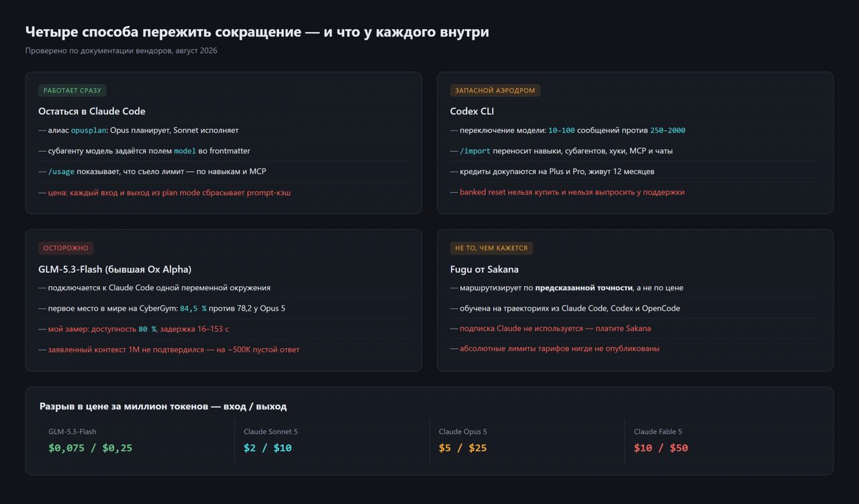Viewport: 859px width, 504px height.
Task: Click the '250–2000' message count value
Action: pyautogui.click(x=668, y=130)
